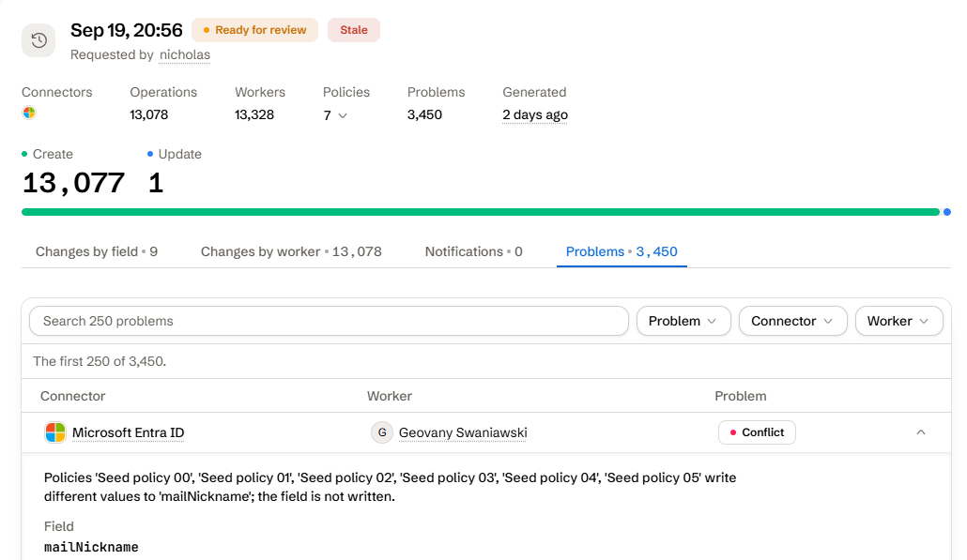Click The first 250 of 3,450 text
The width and height of the screenshot is (967, 560).
100,361
